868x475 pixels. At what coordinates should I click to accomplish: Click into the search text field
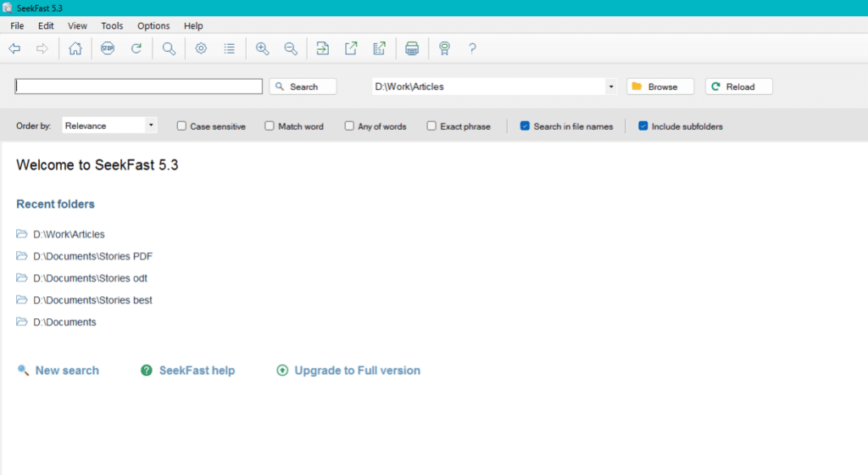tap(138, 87)
